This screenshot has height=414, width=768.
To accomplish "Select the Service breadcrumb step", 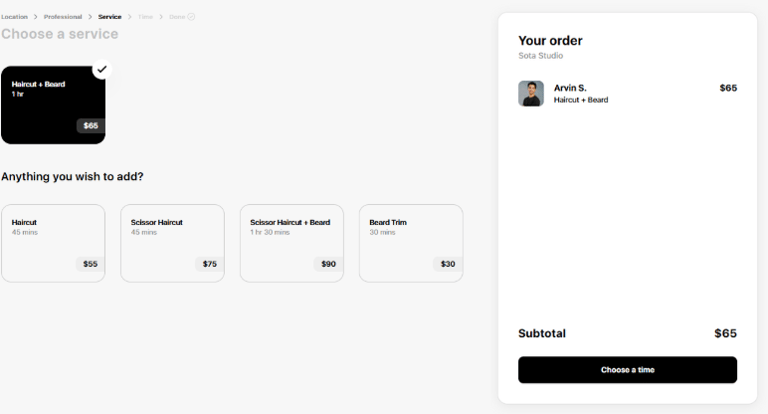I will pos(110,17).
